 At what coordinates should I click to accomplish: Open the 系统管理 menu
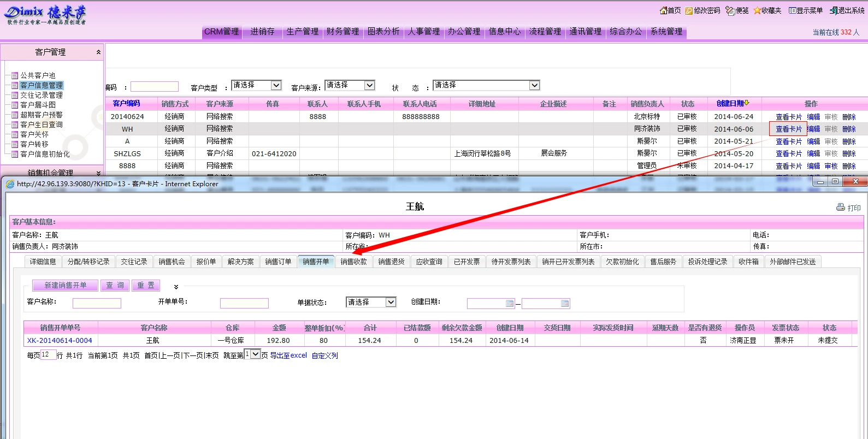pos(666,32)
